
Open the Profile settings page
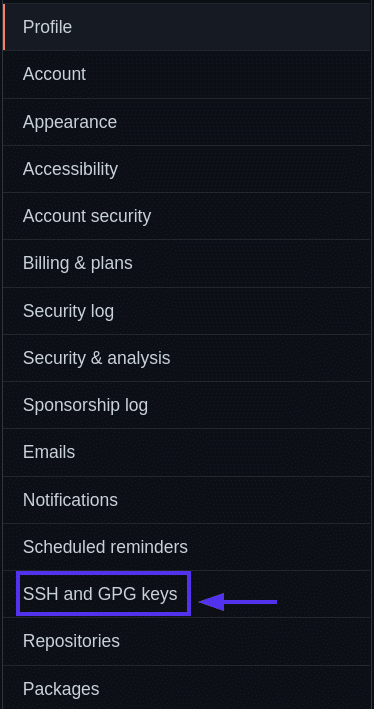(186, 27)
